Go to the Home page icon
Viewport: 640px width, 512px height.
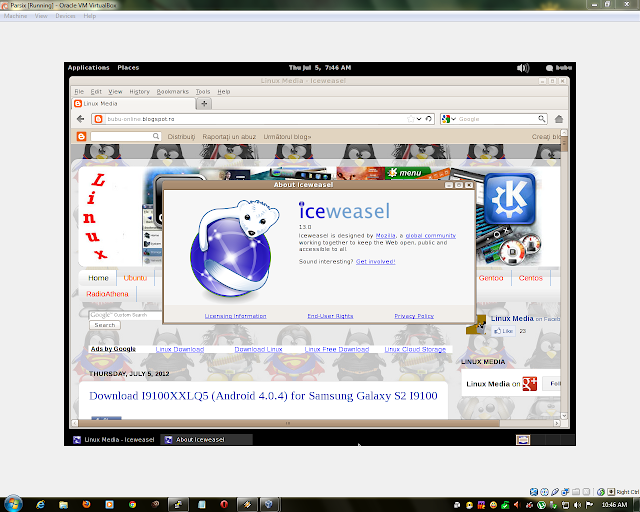559,119
